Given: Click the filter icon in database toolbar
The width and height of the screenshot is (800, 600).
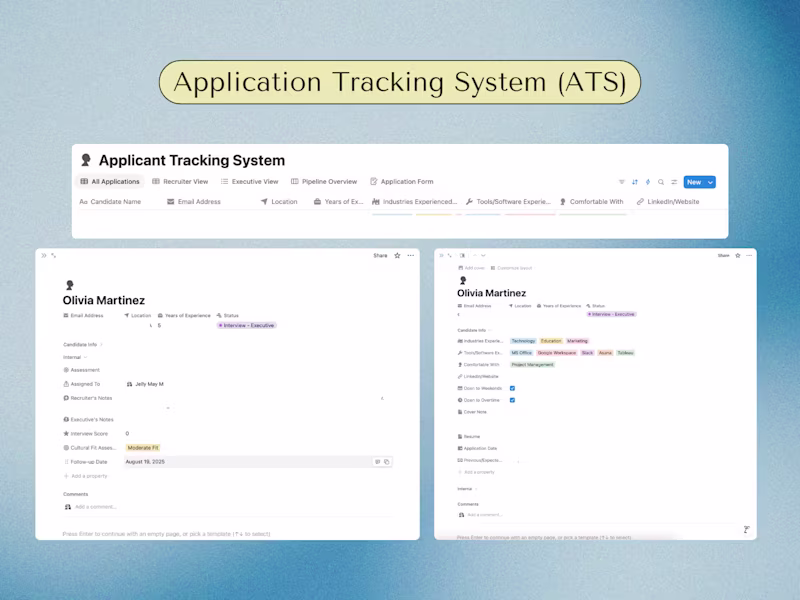Looking at the screenshot, I should pyautogui.click(x=621, y=182).
